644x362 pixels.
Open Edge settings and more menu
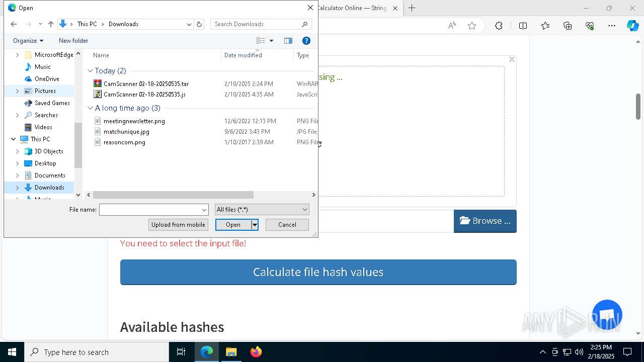pyautogui.click(x=612, y=26)
